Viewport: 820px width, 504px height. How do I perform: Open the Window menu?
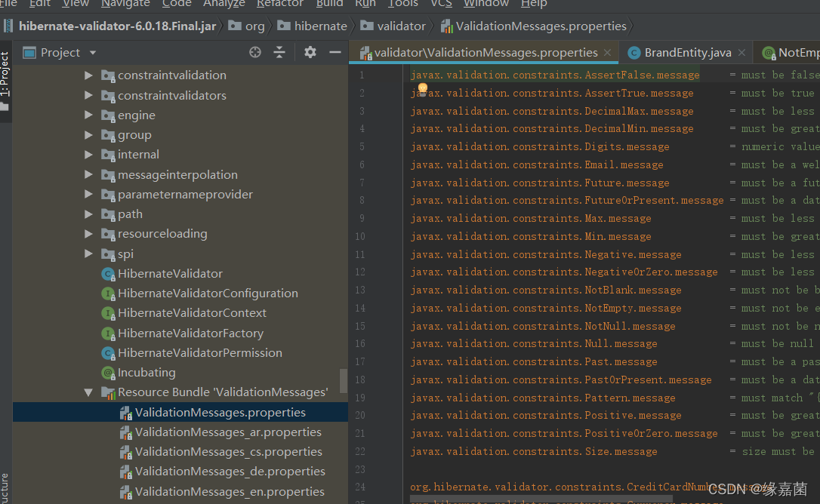486,4
